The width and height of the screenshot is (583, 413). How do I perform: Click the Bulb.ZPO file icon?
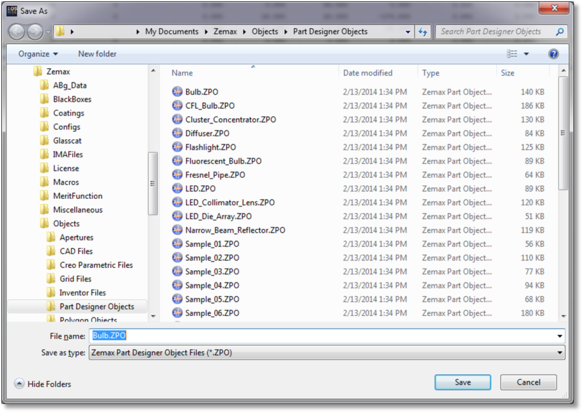tap(177, 91)
